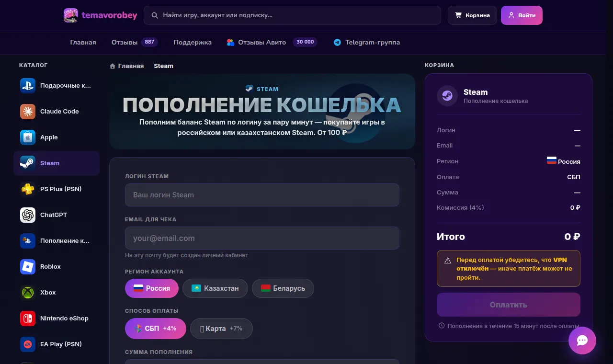
Task: Click the clock icon under Оплатить
Action: 442,326
